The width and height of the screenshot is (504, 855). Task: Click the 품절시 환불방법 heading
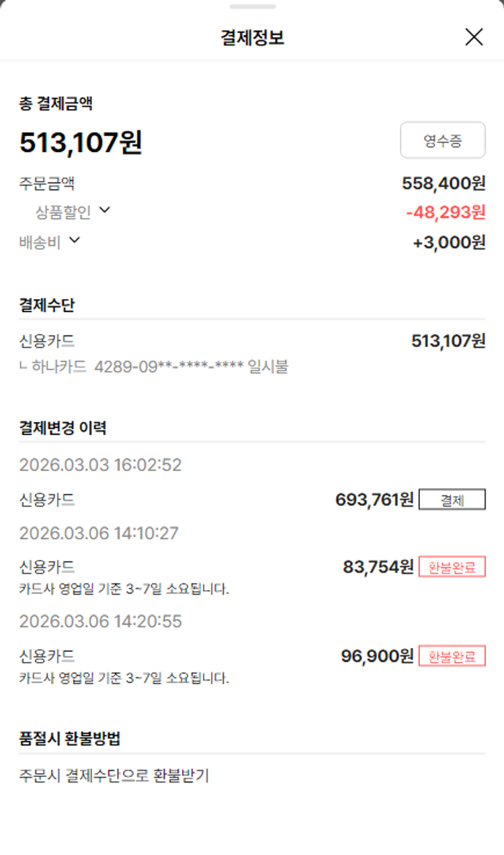pyautogui.click(x=70, y=738)
